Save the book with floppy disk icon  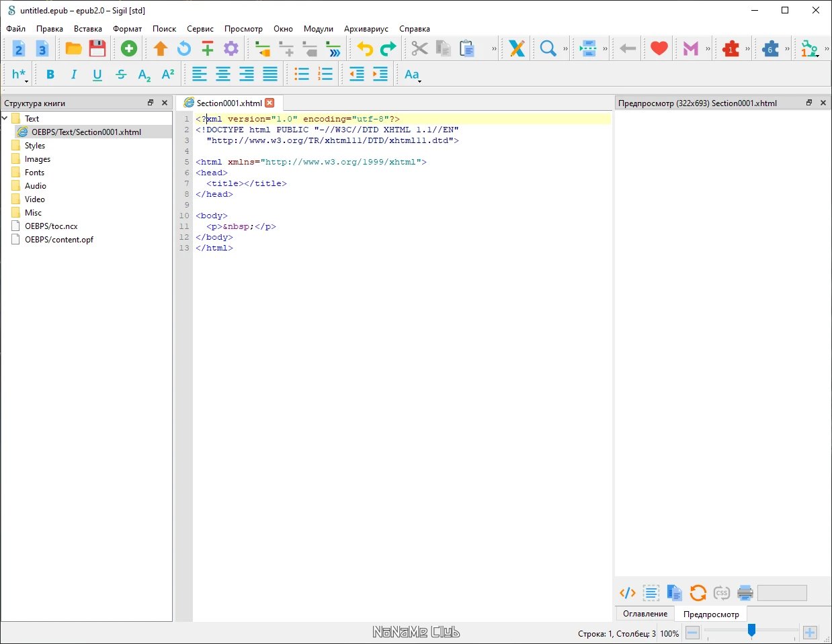click(x=97, y=48)
